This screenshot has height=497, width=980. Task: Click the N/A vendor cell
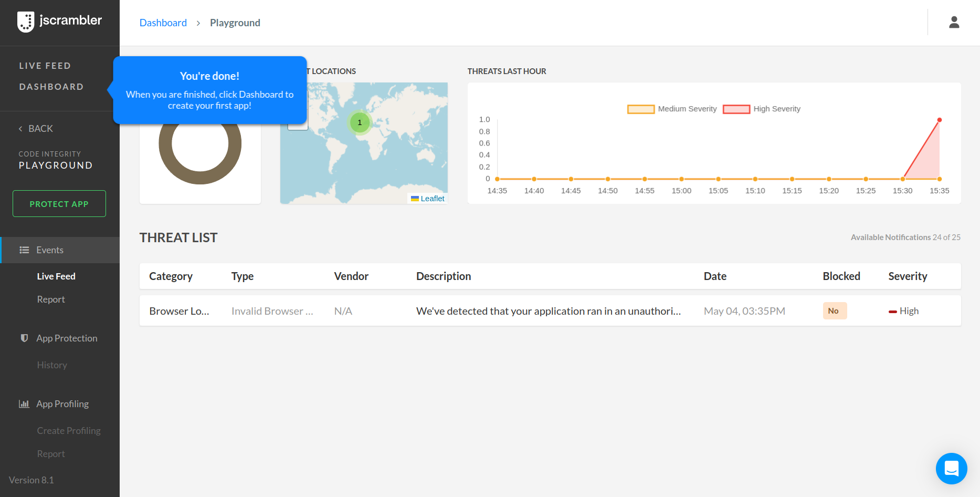point(343,311)
